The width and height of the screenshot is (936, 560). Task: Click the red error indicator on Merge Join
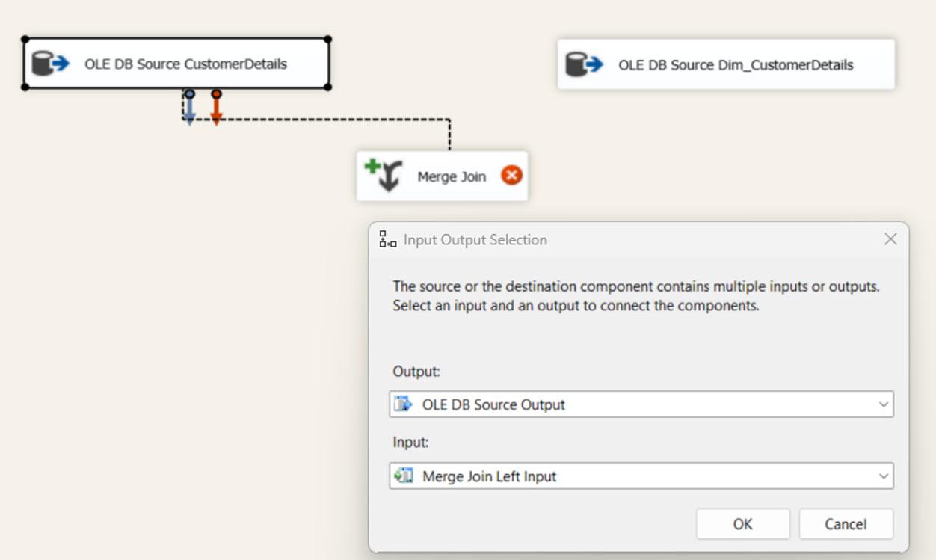pos(511,176)
